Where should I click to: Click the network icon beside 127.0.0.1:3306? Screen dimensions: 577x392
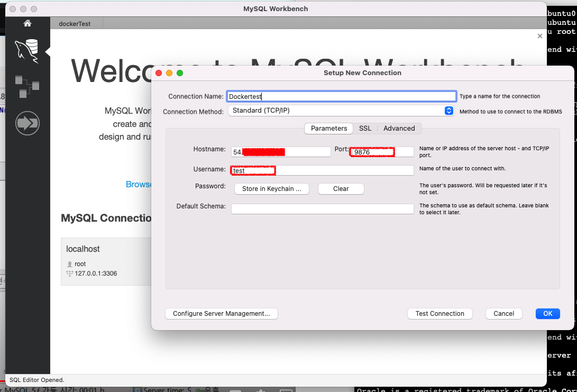pyautogui.click(x=70, y=274)
